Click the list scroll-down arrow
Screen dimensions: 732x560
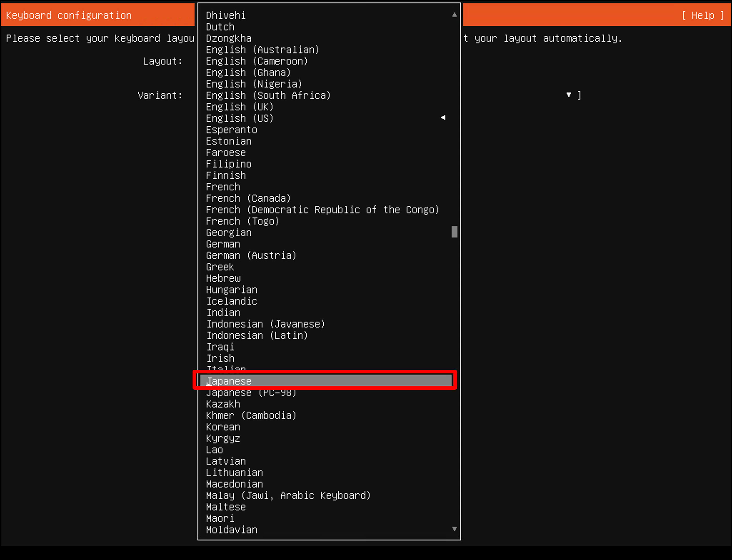[454, 529]
